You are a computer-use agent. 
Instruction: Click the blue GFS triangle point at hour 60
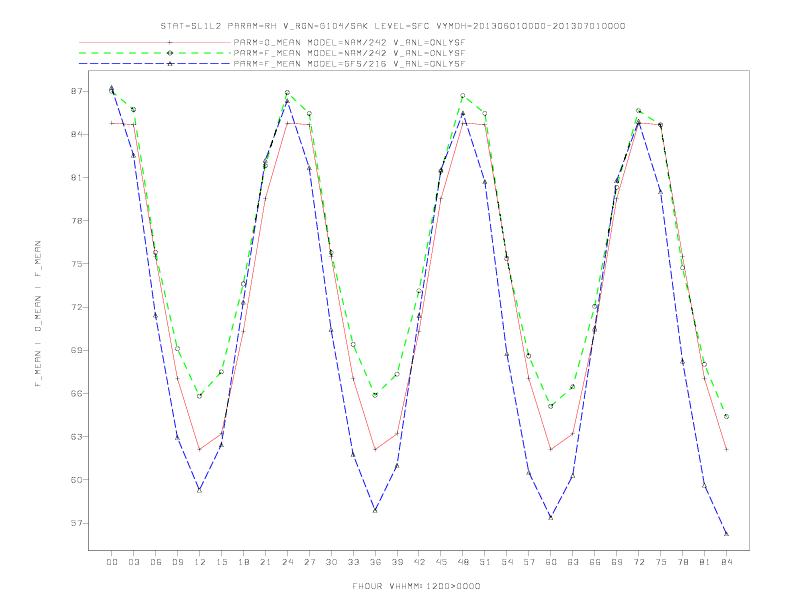(x=551, y=518)
